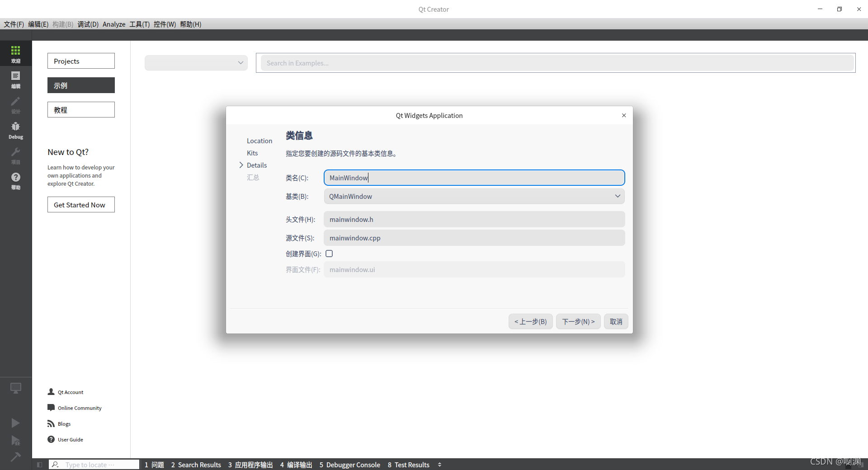Open the 3 应用程序输出 pane

(250, 465)
